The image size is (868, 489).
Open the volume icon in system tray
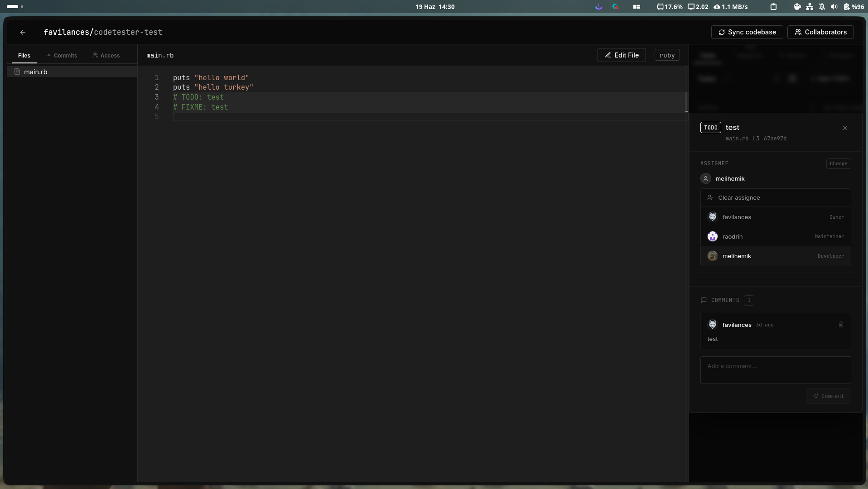tap(834, 7)
